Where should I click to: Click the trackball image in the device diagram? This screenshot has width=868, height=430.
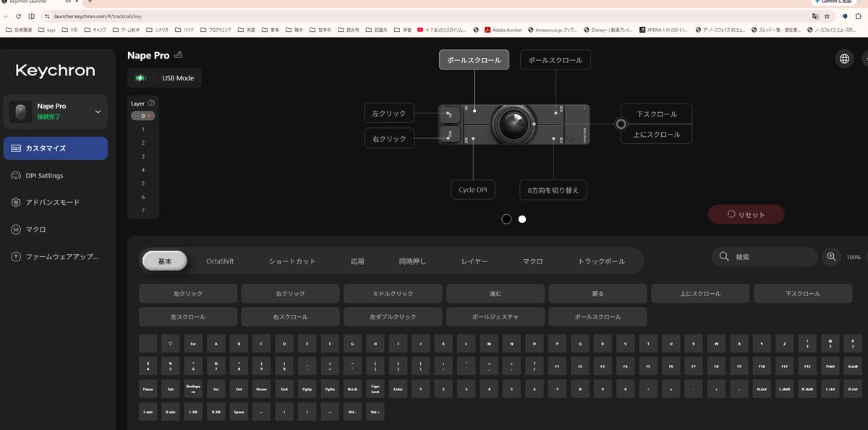514,124
